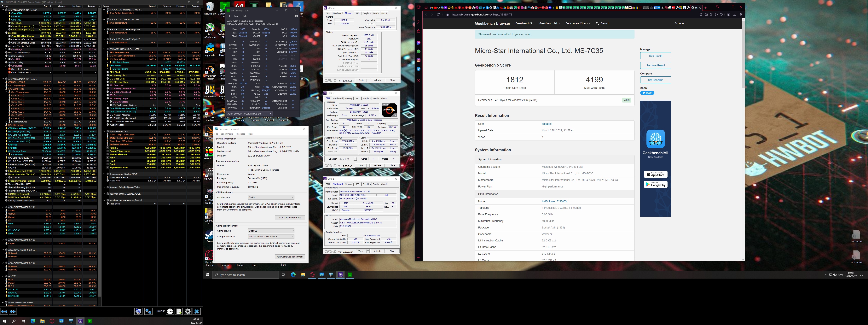Viewport: 868px width, 325px height.
Task: Click Opera search-tabs magnifier icon
Action: point(717,7)
